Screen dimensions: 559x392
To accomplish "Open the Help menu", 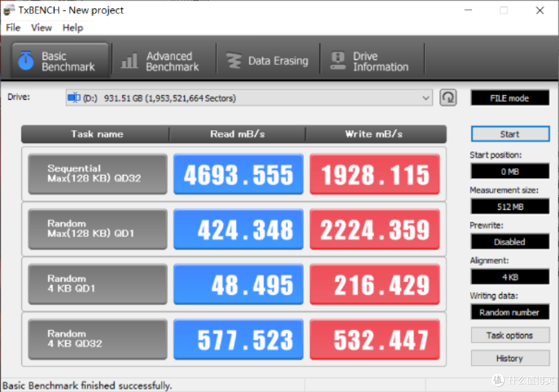I will tap(73, 27).
